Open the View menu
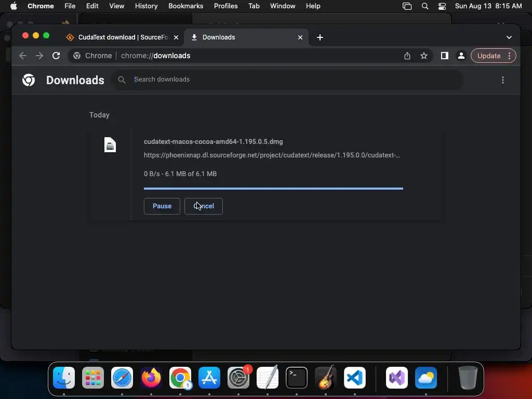The image size is (532, 399). 117,6
